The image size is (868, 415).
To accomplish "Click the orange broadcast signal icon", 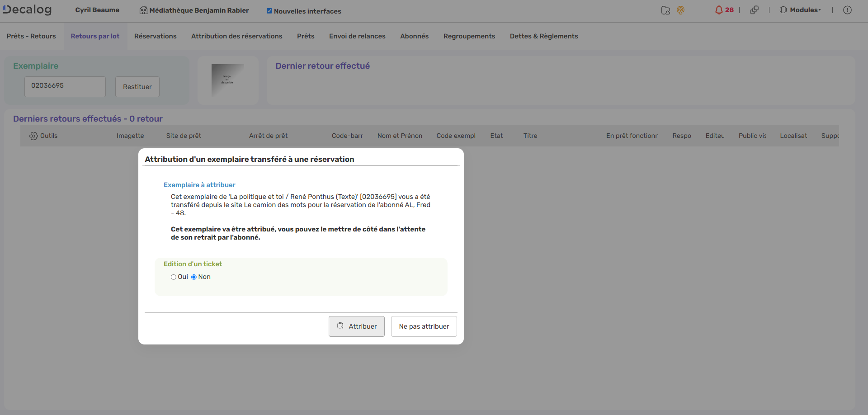I will click(x=680, y=10).
